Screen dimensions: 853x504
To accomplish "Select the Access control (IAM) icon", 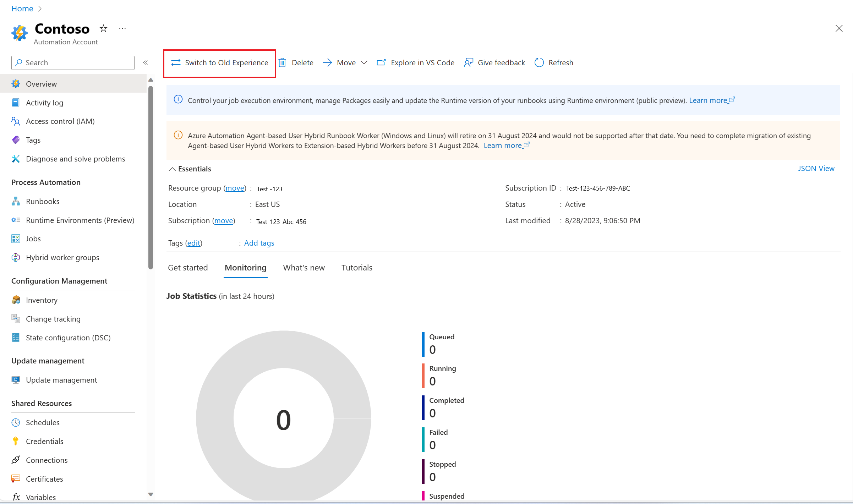I will [16, 121].
